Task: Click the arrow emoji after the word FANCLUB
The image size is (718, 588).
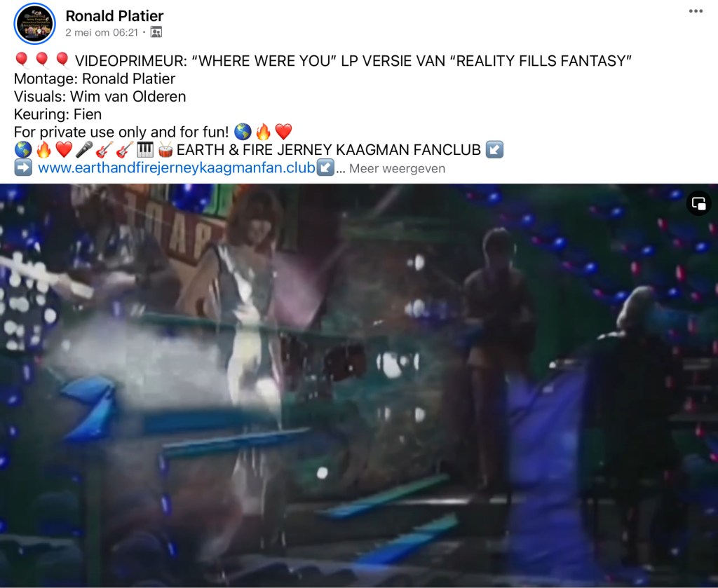Action: coord(494,150)
